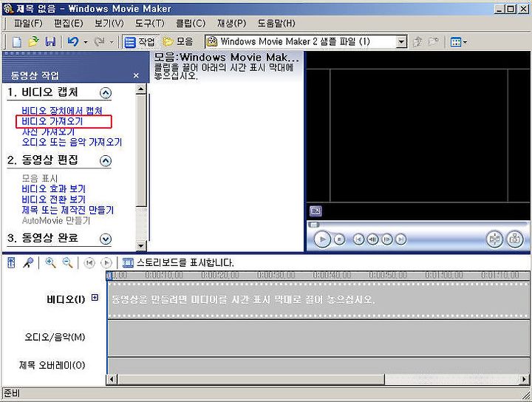
Task: Undo the last action with the arrow icon
Action: coord(72,41)
